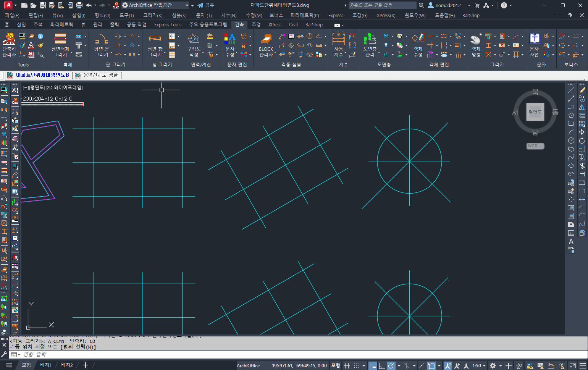The height and width of the screenshot is (370, 588).
Task: Toggle 모형 model space button in status bar
Action: [x=336, y=365]
